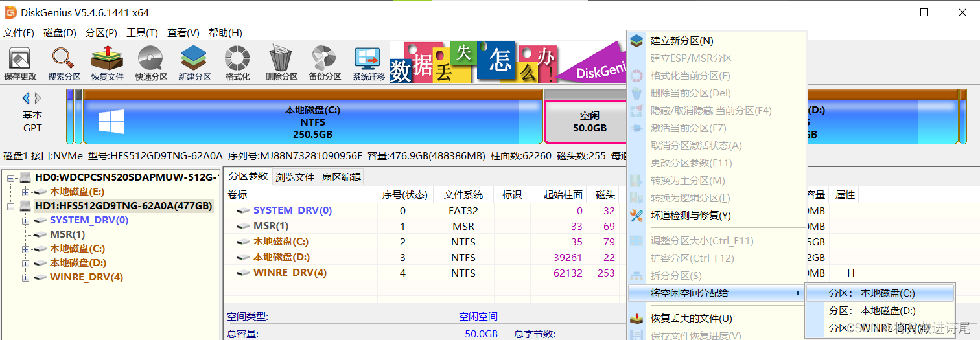
Task: Click the Format (格式化) toolbar icon
Action: (x=237, y=63)
